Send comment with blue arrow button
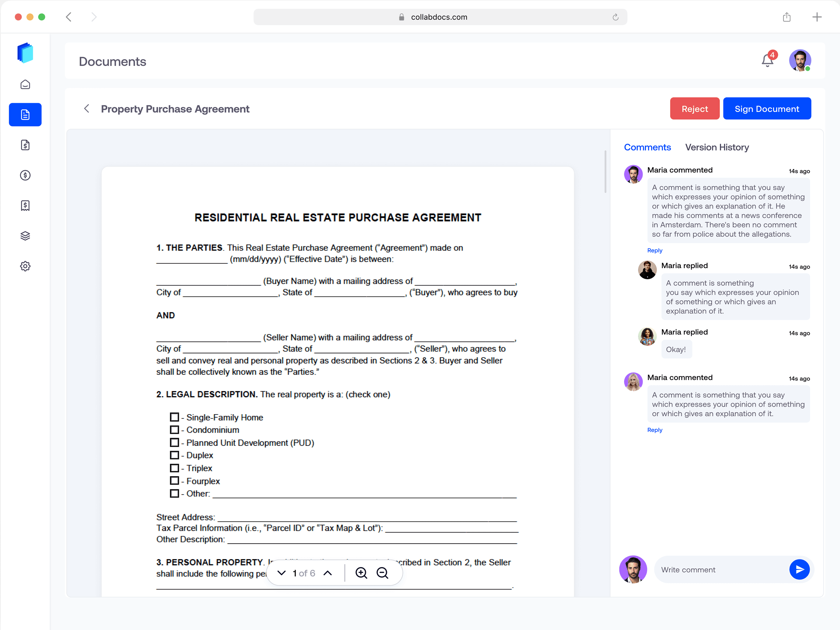This screenshot has height=630, width=840. [799, 569]
